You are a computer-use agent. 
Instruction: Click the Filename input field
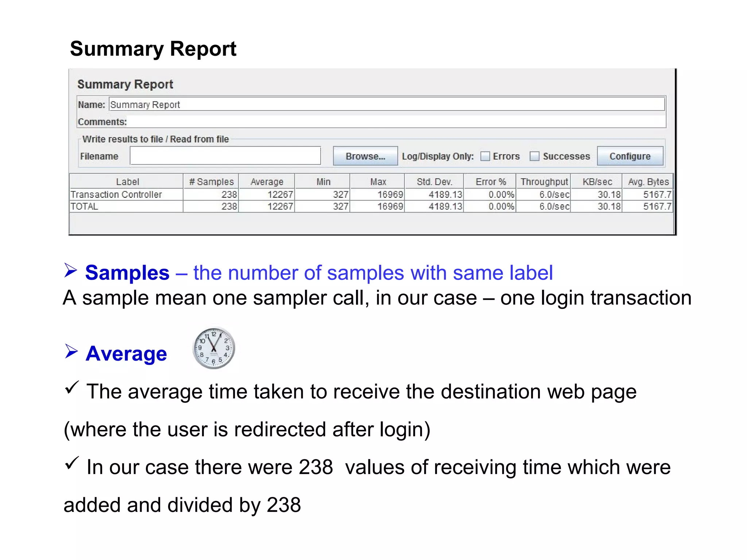click(x=225, y=156)
